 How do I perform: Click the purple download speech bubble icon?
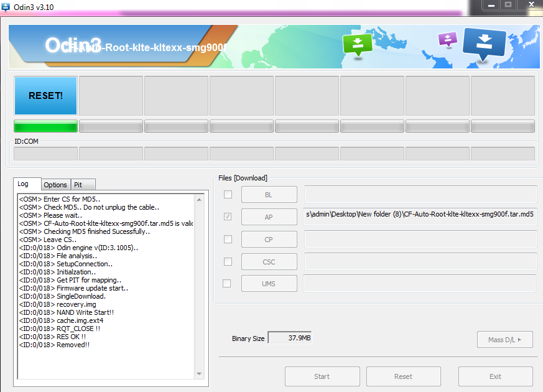coord(447,39)
